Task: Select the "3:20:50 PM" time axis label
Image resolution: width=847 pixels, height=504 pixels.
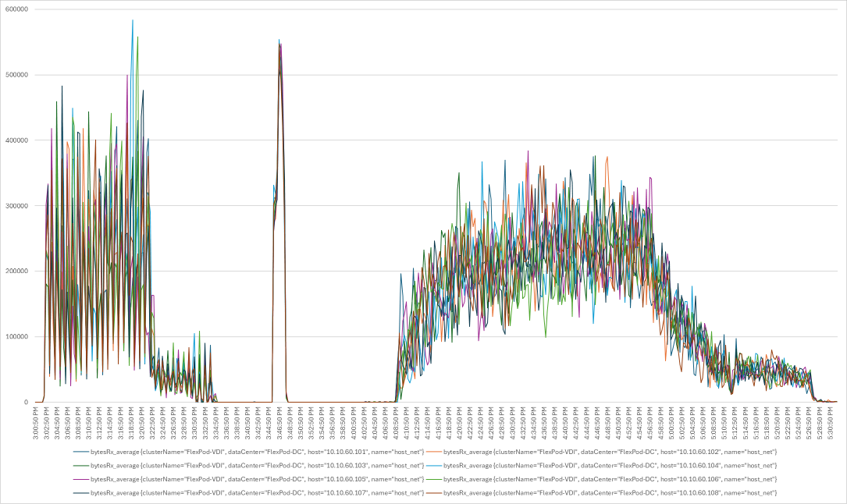Action: click(142, 423)
